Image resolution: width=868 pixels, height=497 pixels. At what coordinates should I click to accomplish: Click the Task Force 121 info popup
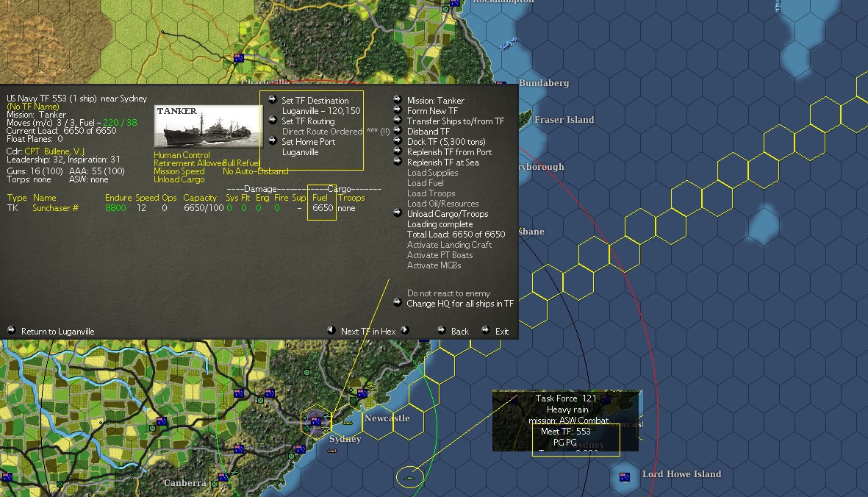(567, 420)
